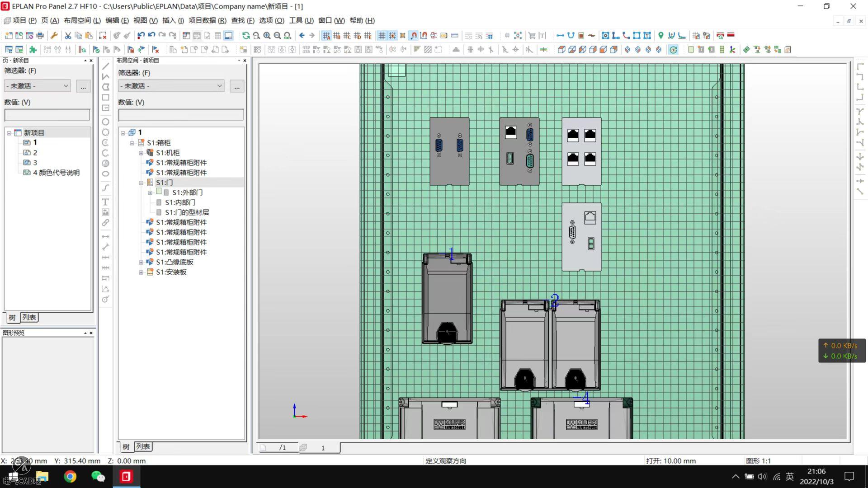Click the Cut scissors icon
Screen dimensions: 868x488
(68, 35)
